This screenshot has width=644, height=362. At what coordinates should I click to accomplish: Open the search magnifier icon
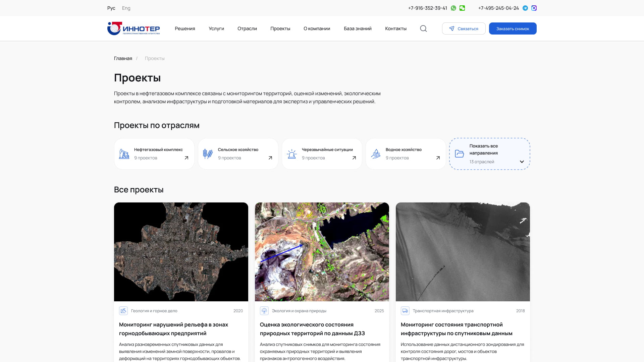point(423,28)
